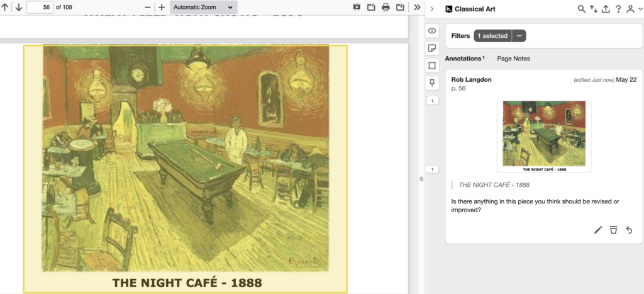Image resolution: width=644 pixels, height=294 pixels.
Task: Switch to presentation mode
Action: (x=357, y=8)
